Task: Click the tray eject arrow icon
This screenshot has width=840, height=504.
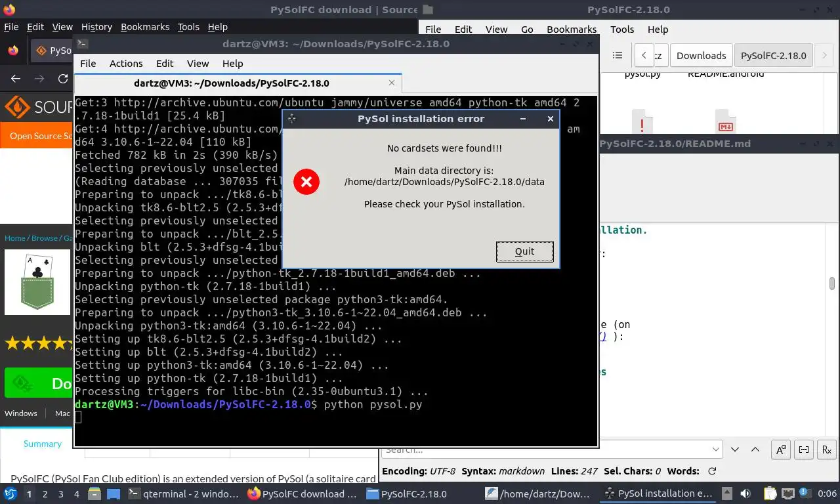Action: click(x=726, y=493)
